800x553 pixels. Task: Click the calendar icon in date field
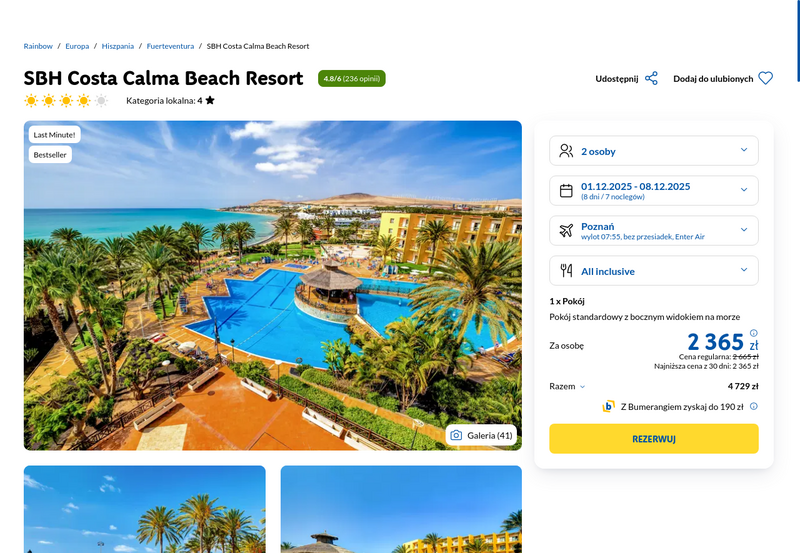click(x=566, y=191)
